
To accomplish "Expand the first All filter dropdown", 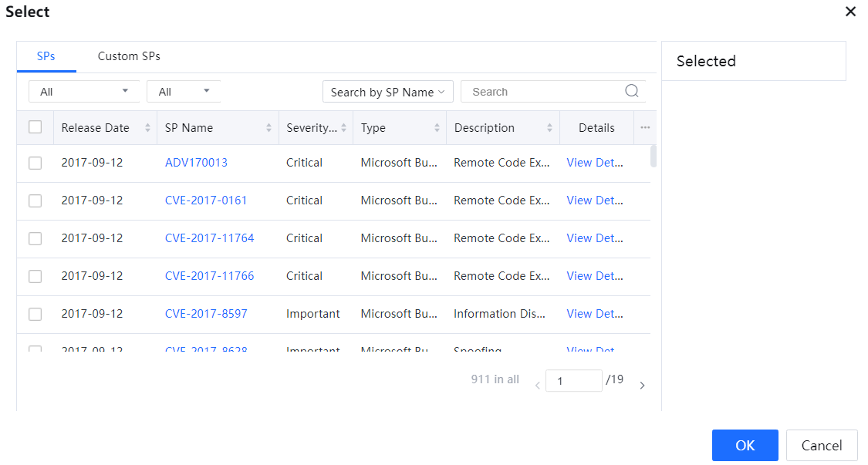I will (84, 92).
